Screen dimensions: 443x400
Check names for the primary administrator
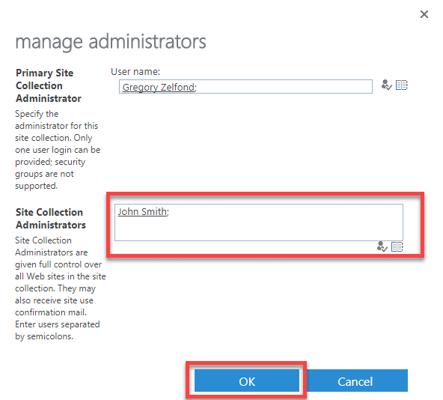(386, 85)
